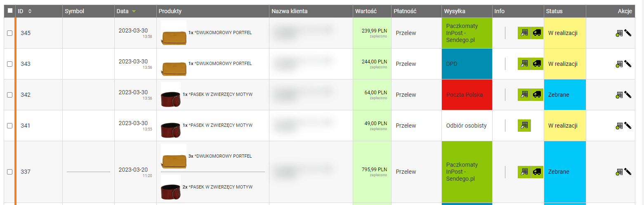This screenshot has height=205, width=644.
Task: Sort by ID using the header arrows
Action: [x=30, y=11]
